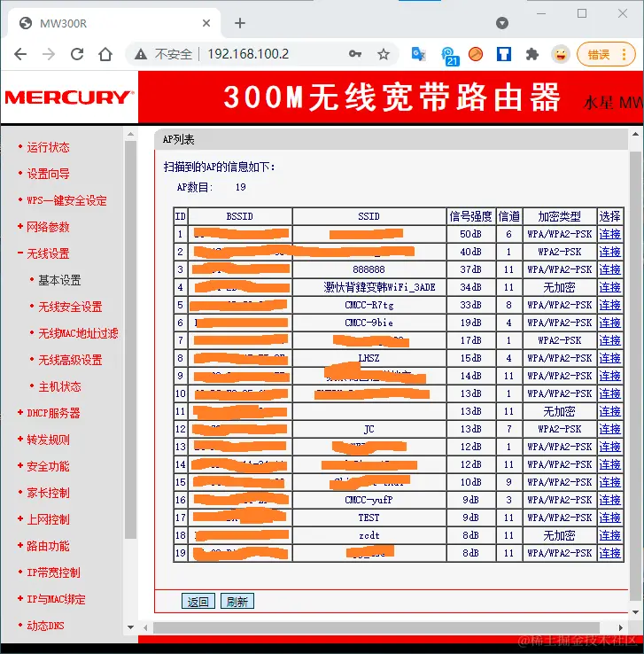
Task: Click 连接 for CMCC-R7tg network
Action: click(x=609, y=306)
